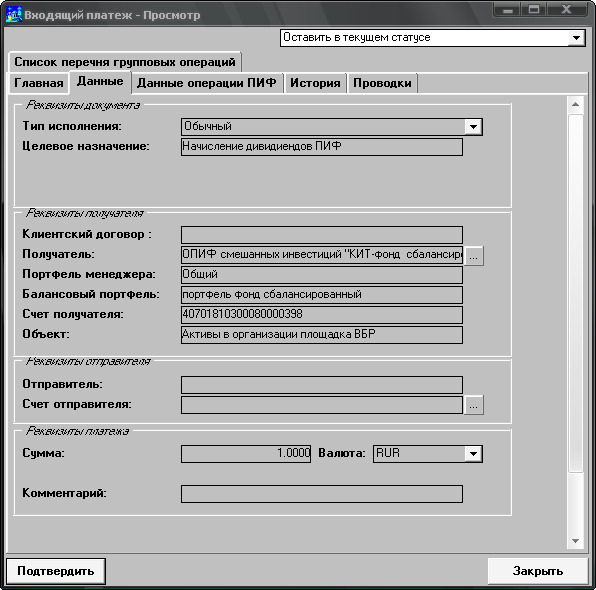The width and height of the screenshot is (596, 590).
Task: Click the Закрыть button
Action: pos(537,571)
